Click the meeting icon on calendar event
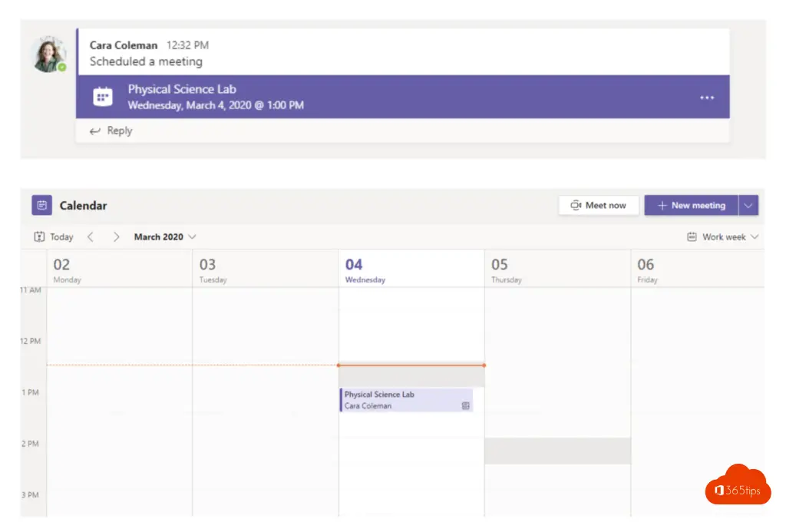This screenshot has width=786, height=532. pos(465,406)
